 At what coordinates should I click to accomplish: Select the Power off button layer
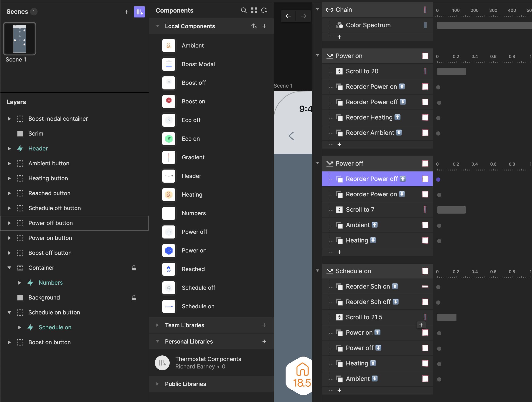click(x=75, y=223)
